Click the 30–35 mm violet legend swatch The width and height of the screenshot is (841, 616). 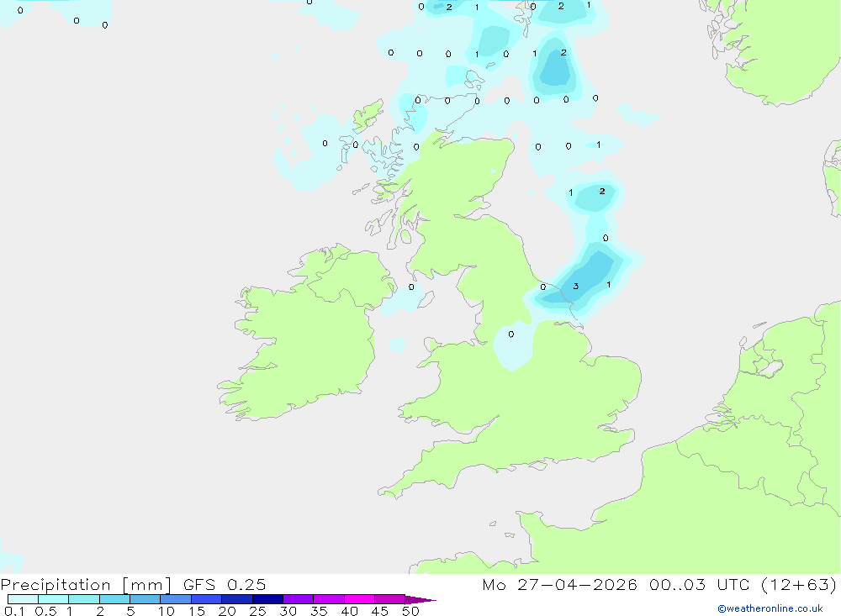pos(299,599)
